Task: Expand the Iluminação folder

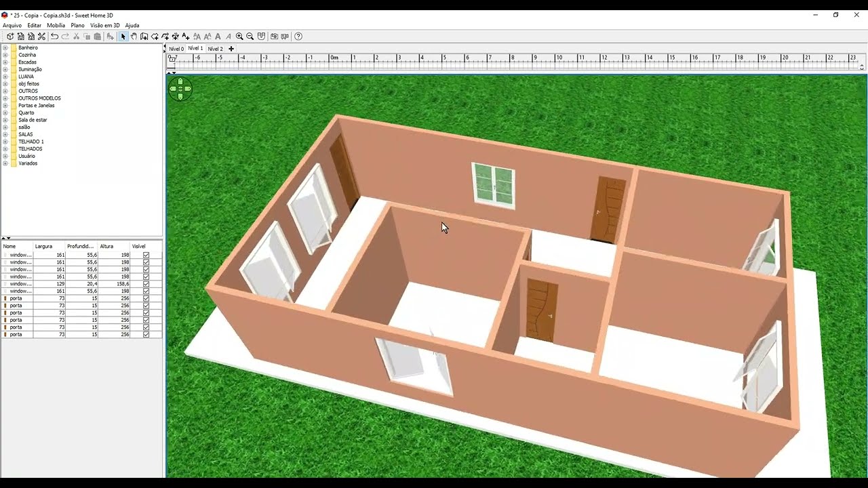Action: (x=5, y=69)
